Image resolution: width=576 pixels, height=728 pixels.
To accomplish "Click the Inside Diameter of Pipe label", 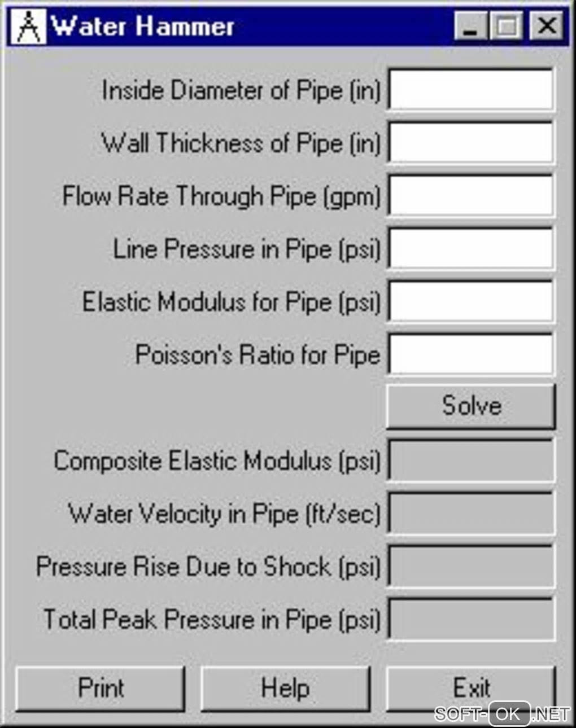I will pos(241,90).
